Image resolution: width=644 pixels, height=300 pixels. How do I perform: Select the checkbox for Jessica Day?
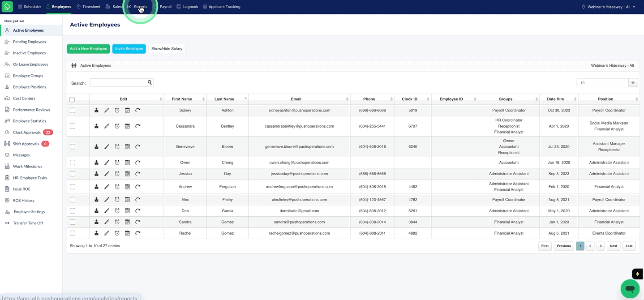(73, 174)
